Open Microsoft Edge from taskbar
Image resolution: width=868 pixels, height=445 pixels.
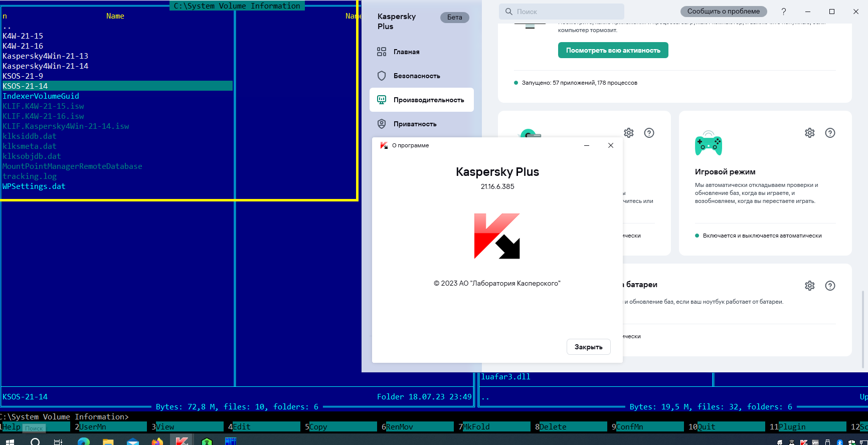84,441
